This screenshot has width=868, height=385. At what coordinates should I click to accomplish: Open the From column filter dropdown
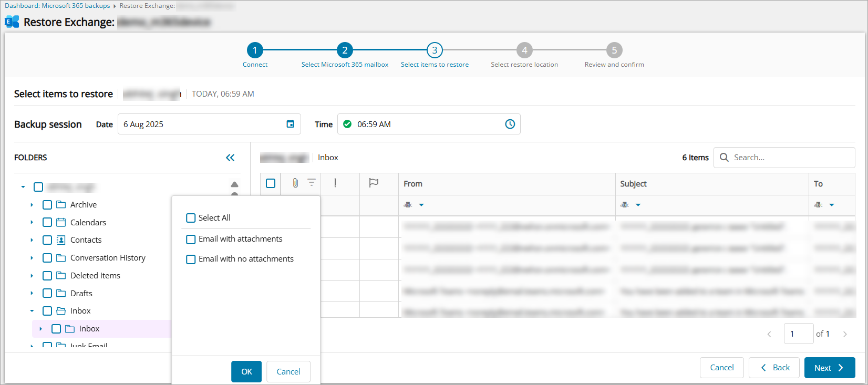[421, 205]
